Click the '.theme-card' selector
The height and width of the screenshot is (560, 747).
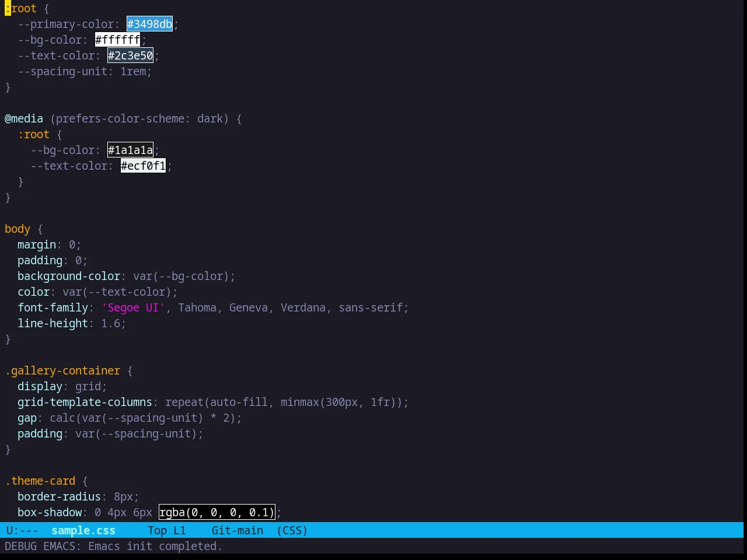[x=40, y=481]
